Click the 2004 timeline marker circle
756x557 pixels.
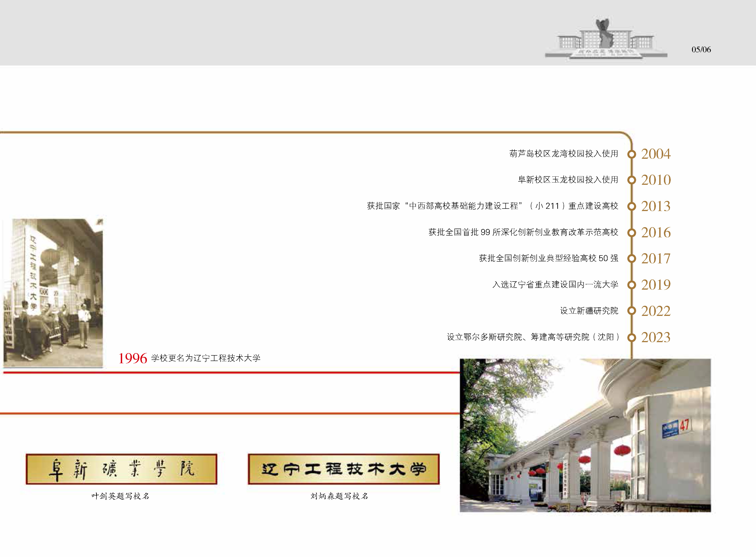[x=632, y=154]
